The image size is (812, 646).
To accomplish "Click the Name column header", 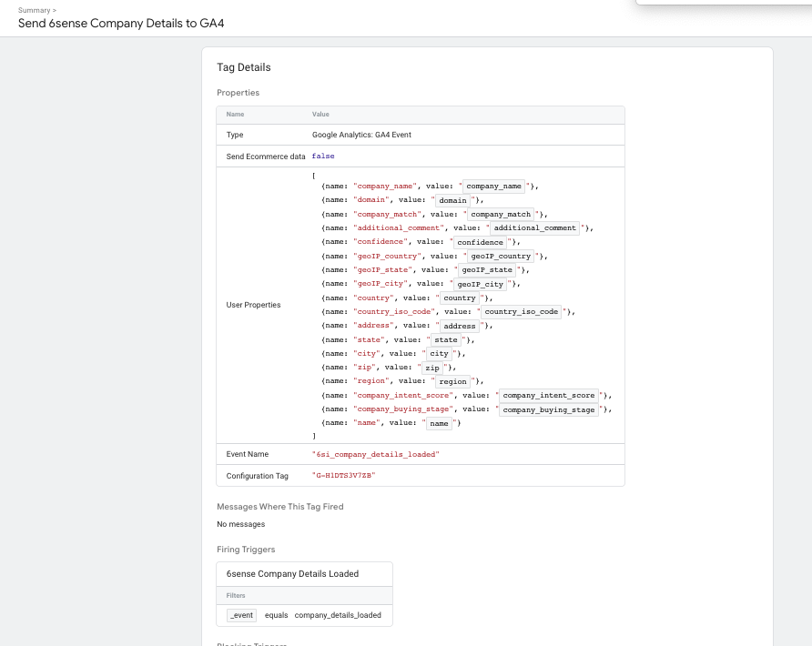I will 235,115.
